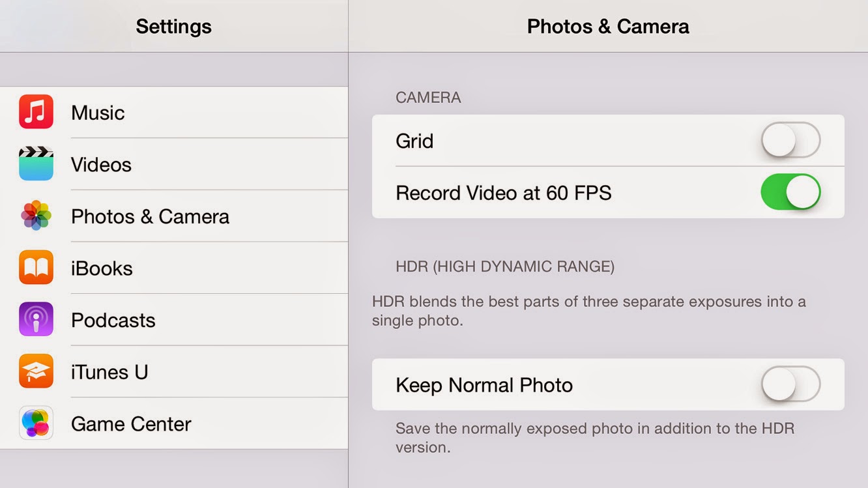Select the Photos & Camera settings entry
This screenshot has height=488, width=868.
tap(150, 216)
